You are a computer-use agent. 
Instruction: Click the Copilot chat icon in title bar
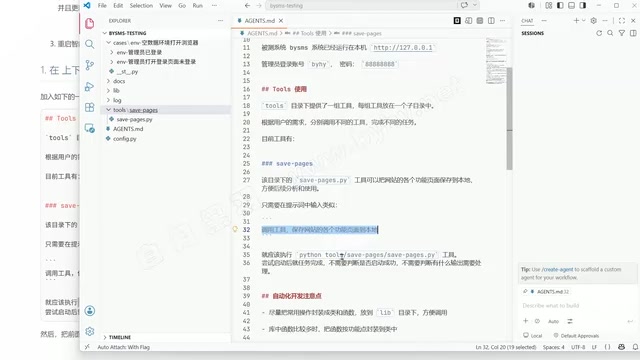coord(464,5)
